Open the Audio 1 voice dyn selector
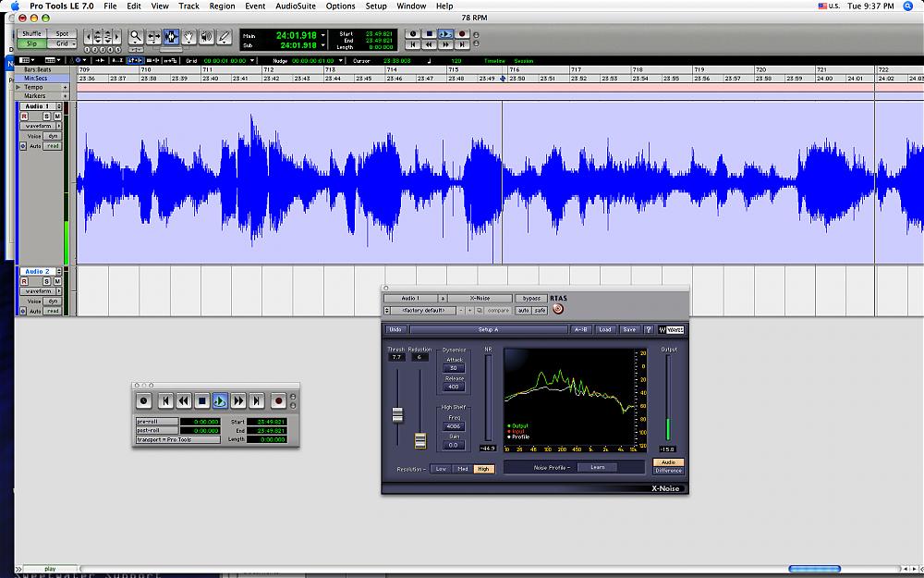 click(53, 136)
